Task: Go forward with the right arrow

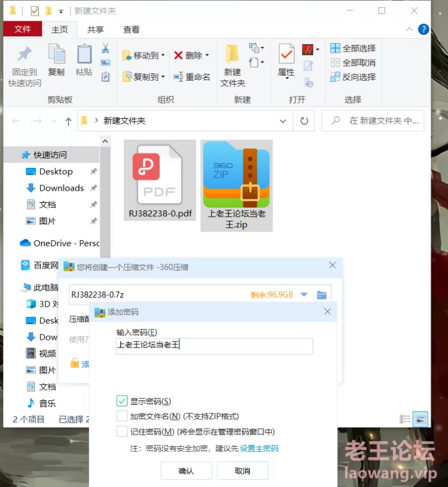Action: pyautogui.click(x=38, y=121)
